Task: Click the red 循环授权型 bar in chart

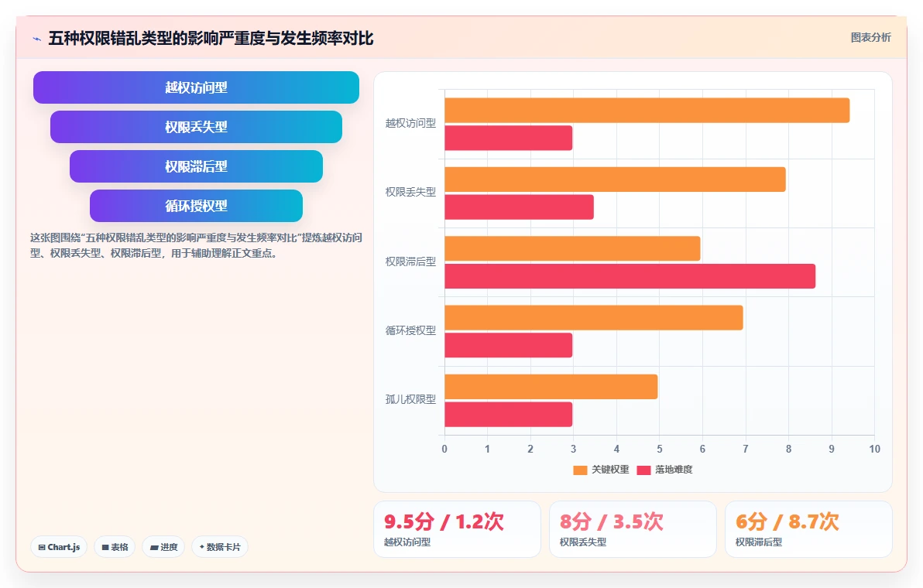Action: [x=509, y=345]
